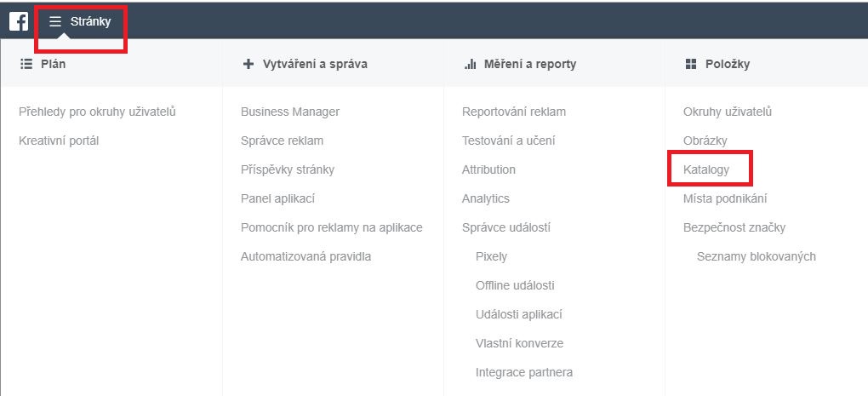
Task: Open Kreativní portál
Action: point(59,141)
